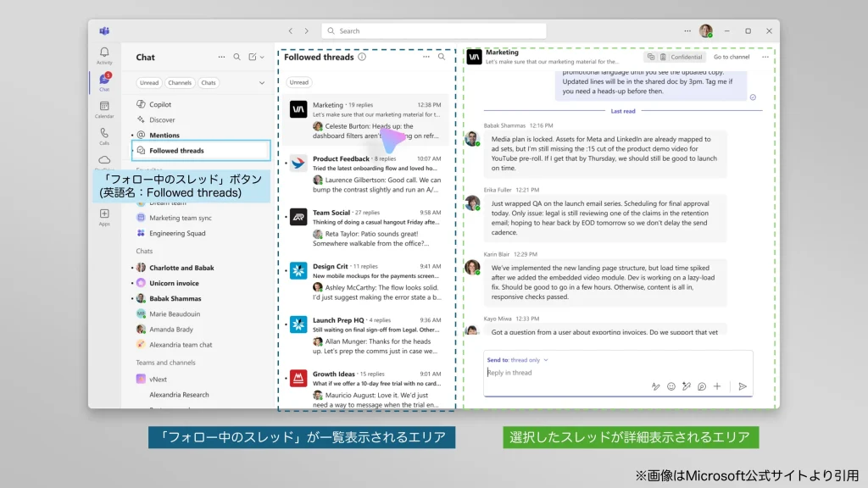Open the plus attach icon in reply box
This screenshot has width=868, height=488.
tap(717, 386)
